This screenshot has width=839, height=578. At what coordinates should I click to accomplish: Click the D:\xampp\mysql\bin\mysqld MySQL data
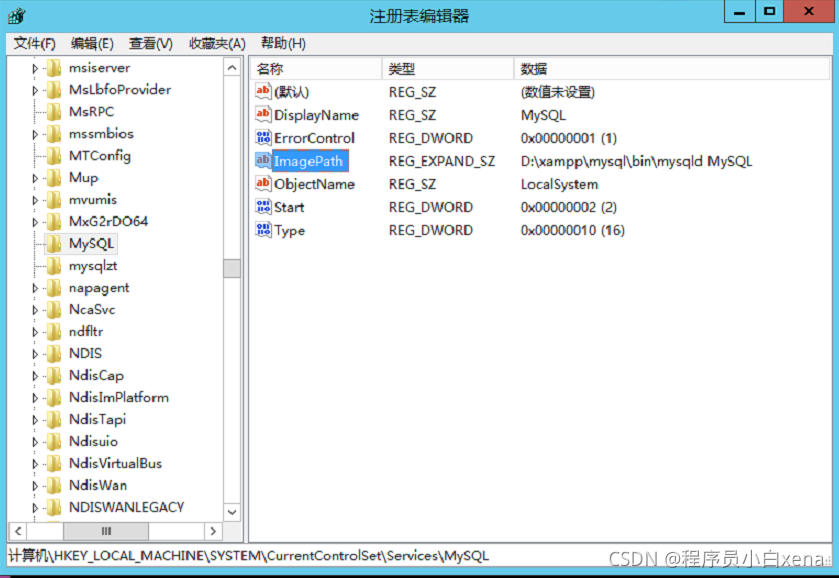click(636, 161)
